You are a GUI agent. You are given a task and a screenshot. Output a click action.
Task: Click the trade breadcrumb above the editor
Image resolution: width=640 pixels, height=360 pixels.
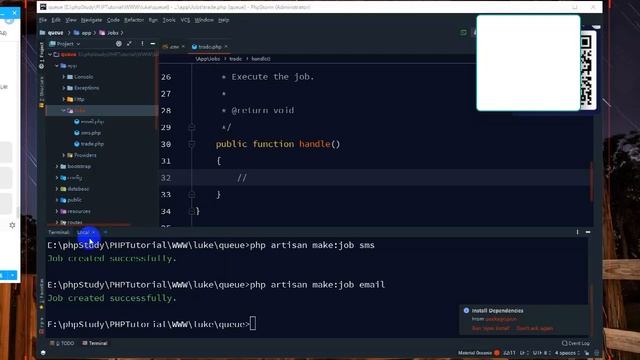(x=236, y=59)
